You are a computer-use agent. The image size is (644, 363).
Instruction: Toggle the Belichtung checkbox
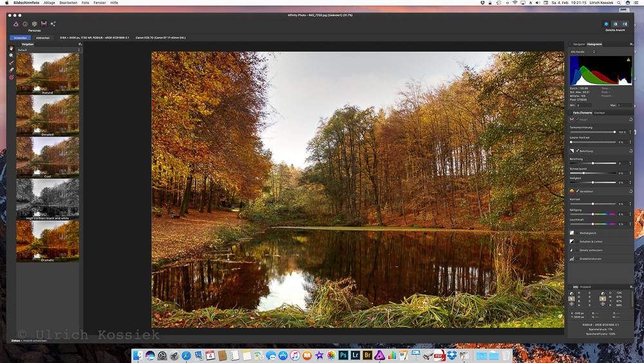click(x=578, y=151)
